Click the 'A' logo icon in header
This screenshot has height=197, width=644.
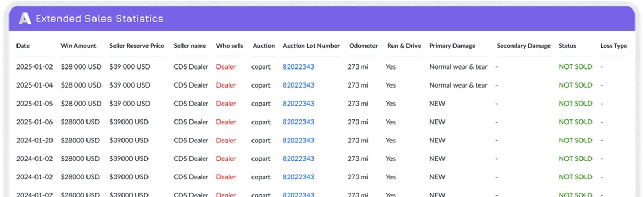25,19
